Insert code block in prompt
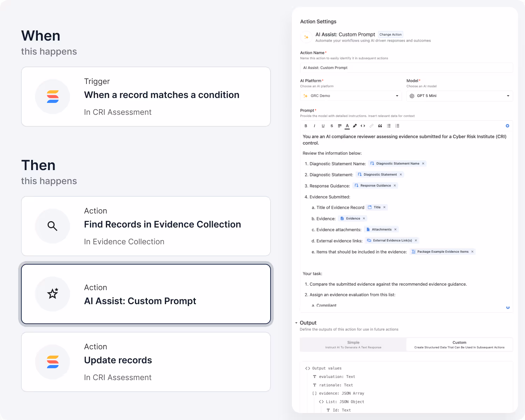 (x=363, y=126)
